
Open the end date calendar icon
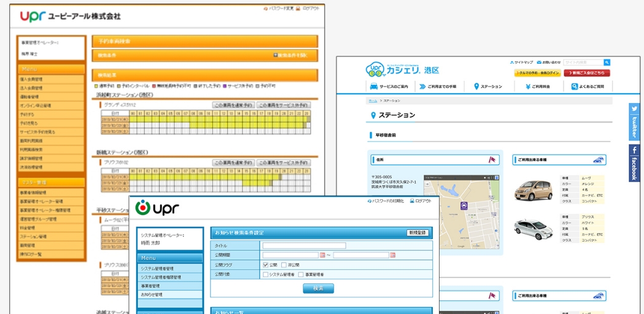(393, 255)
